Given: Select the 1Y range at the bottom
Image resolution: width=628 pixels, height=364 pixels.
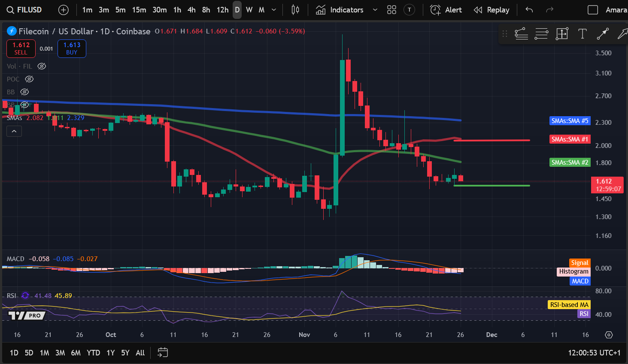Looking at the screenshot, I should 110,352.
